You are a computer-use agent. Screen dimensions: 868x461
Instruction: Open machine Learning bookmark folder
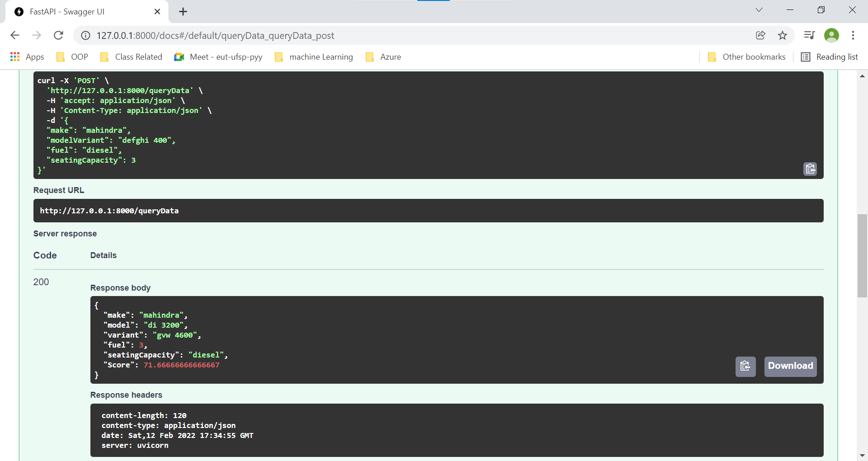click(x=314, y=57)
